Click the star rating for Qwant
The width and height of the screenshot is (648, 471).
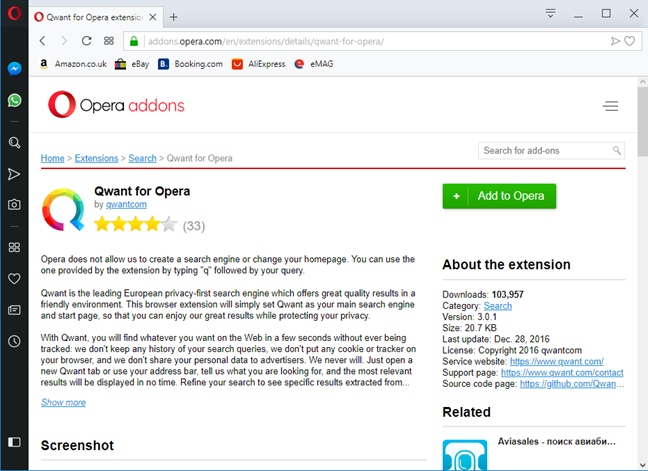(136, 224)
